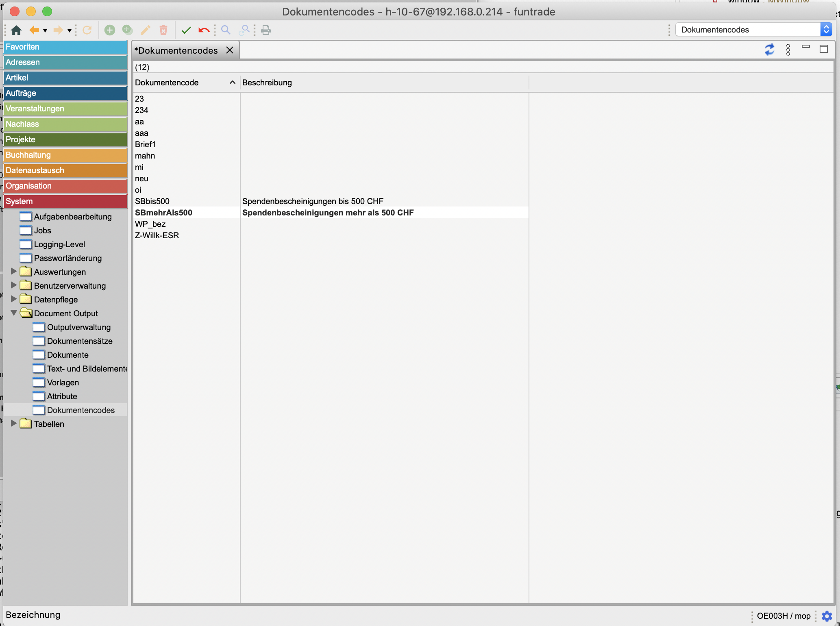This screenshot has height=626, width=840.
Task: Open the Favoriten navigation section
Action: pos(65,47)
